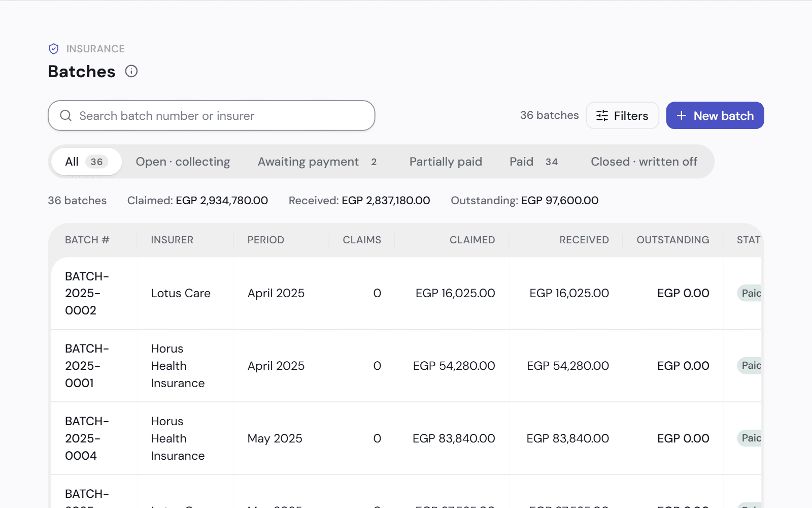Click the BATCH # column header
This screenshot has height=508, width=812.
(87, 240)
